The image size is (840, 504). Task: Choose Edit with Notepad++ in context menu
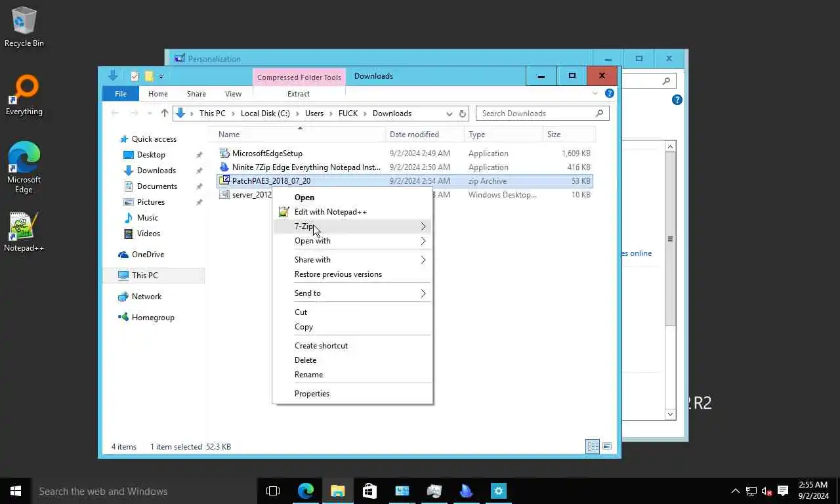coord(352,212)
